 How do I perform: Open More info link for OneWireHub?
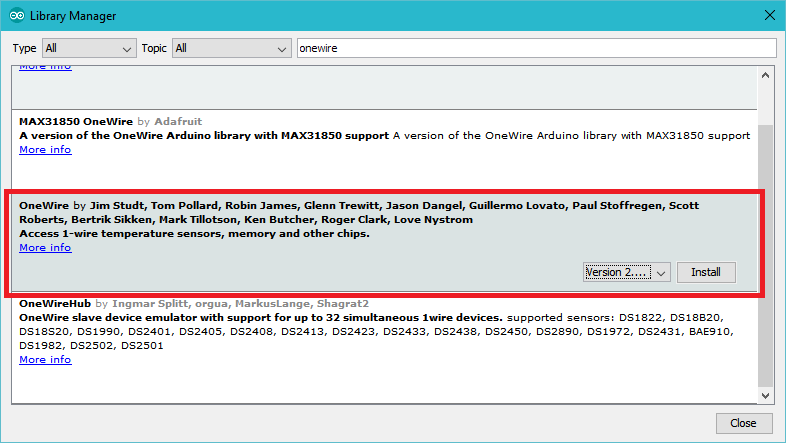[45, 359]
